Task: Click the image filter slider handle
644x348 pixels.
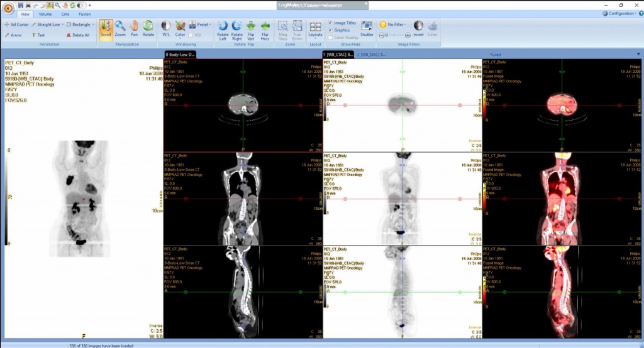Action: tap(387, 35)
